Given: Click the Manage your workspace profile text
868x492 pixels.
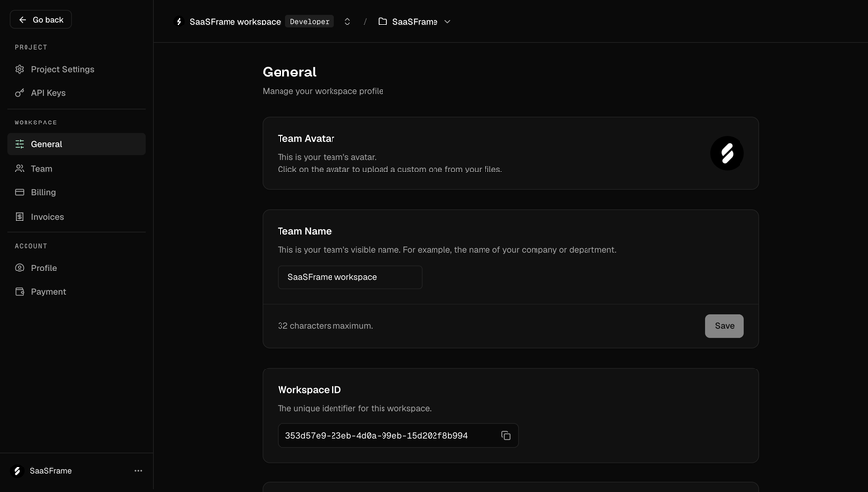Looking at the screenshot, I should tap(323, 91).
